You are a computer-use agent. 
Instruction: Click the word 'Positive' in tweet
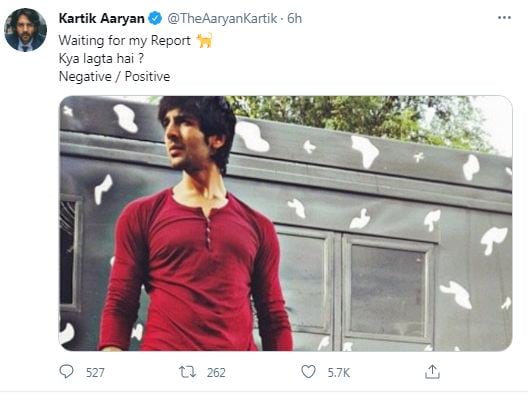click(147, 76)
